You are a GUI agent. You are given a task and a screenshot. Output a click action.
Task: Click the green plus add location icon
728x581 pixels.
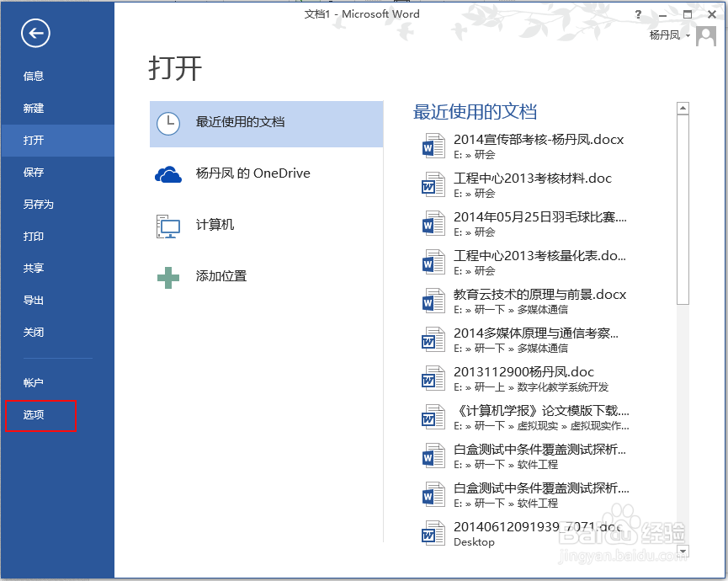coord(168,278)
